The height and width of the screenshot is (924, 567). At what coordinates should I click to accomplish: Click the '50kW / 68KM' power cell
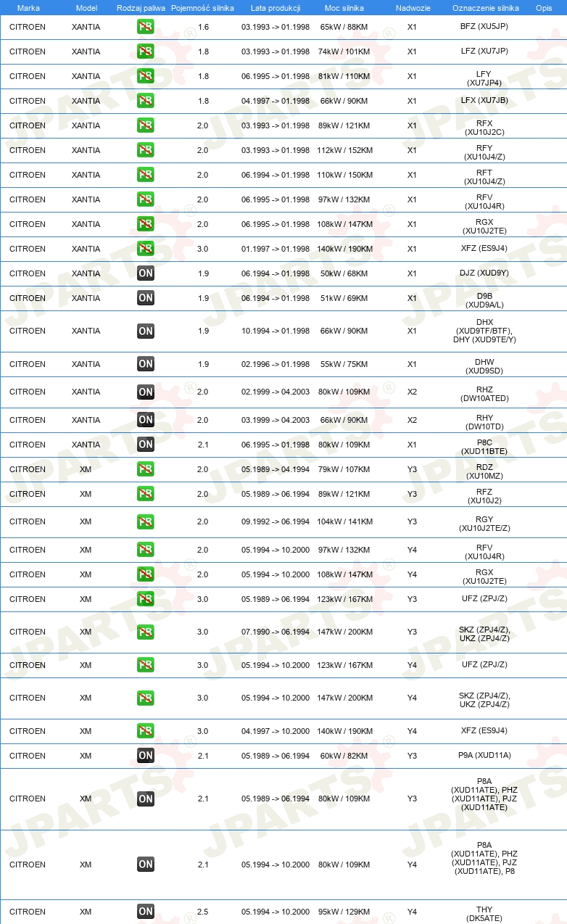tap(344, 273)
